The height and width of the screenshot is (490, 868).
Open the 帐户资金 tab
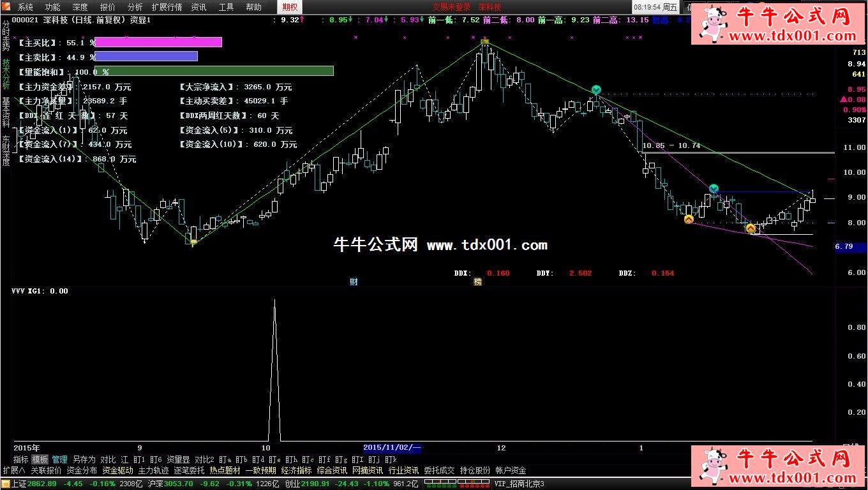click(511, 470)
